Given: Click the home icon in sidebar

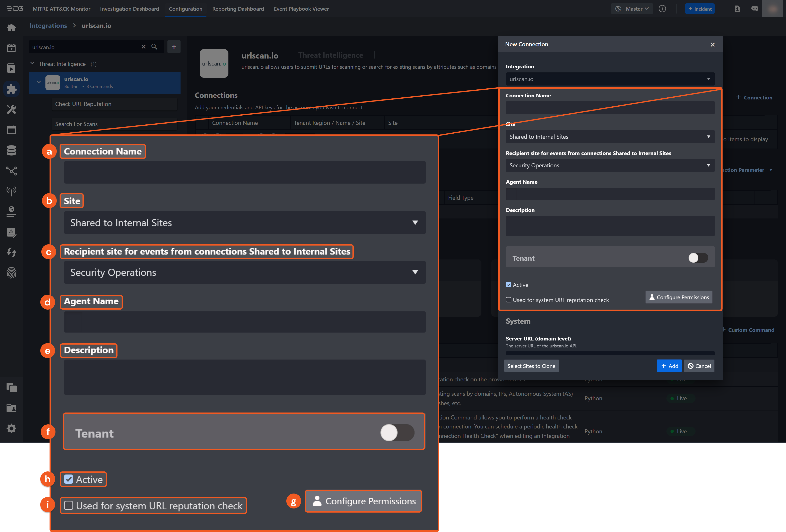Looking at the screenshot, I should point(11,27).
